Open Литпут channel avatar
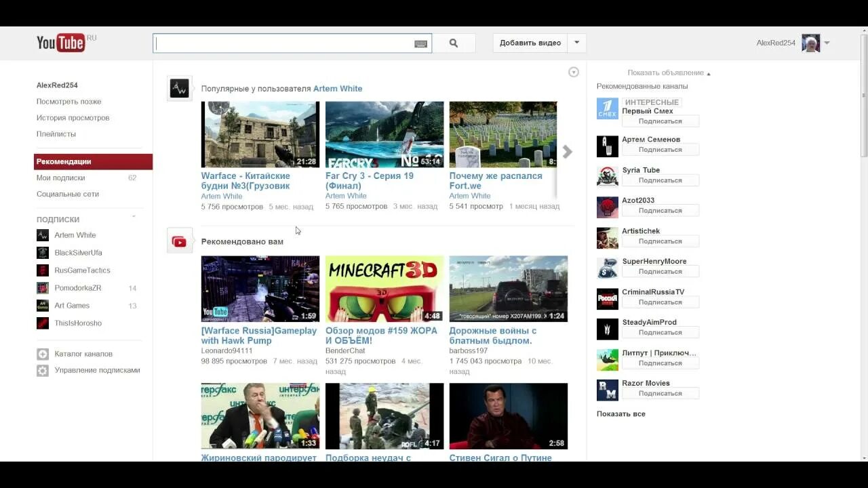The height and width of the screenshot is (488, 868). click(608, 359)
